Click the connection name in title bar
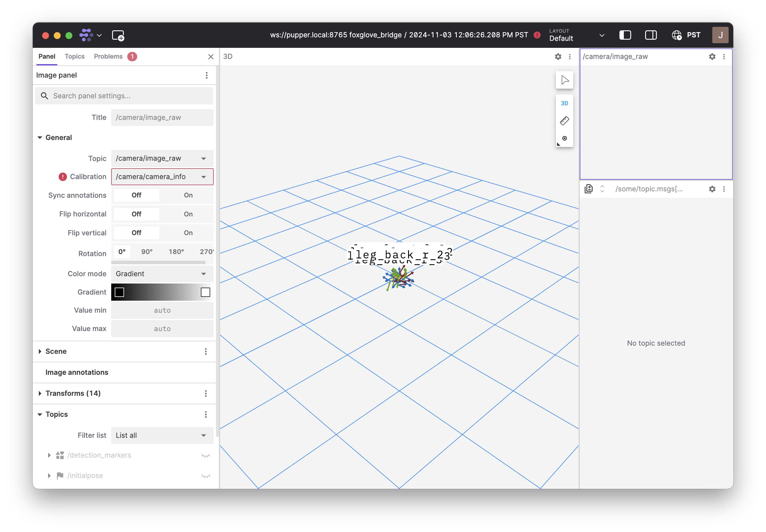Screen dimensions: 766x532 click(x=399, y=35)
